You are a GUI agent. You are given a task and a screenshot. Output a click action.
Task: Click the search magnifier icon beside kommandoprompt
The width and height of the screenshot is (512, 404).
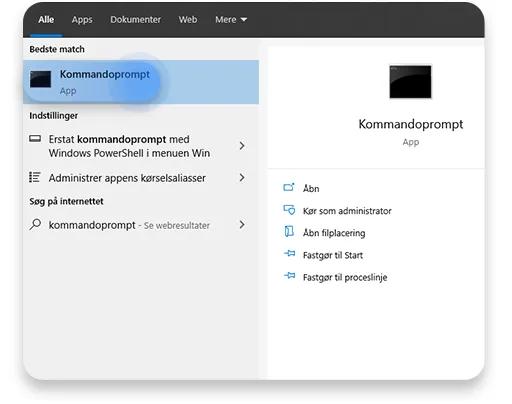(35, 224)
